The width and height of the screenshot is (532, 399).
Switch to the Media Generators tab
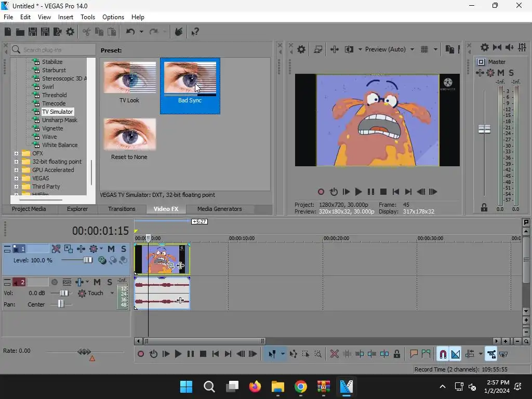tap(220, 209)
